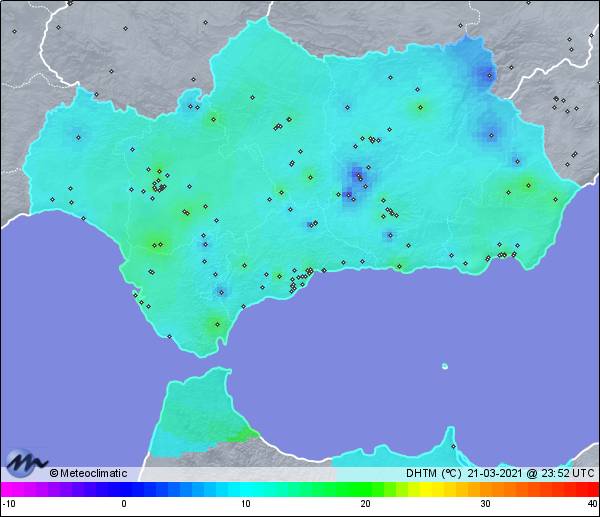This screenshot has width=600, height=517.
Task: Click the 20 label on the scale
Action: point(365,504)
